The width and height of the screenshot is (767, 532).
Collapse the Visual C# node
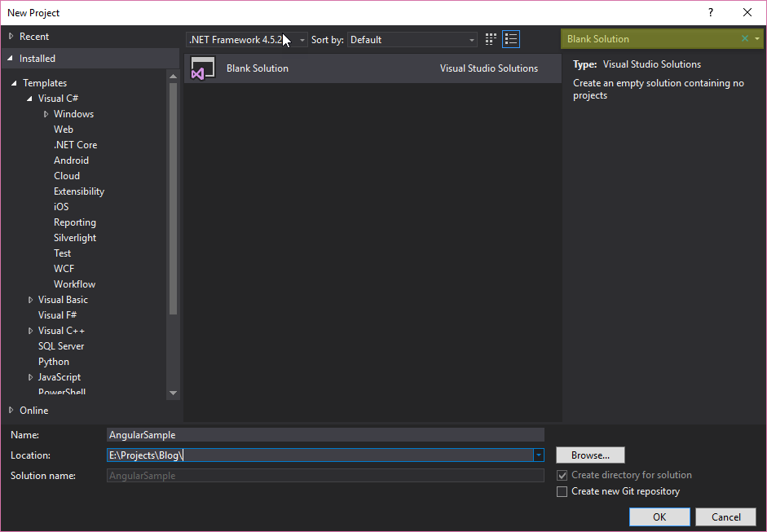click(30, 98)
